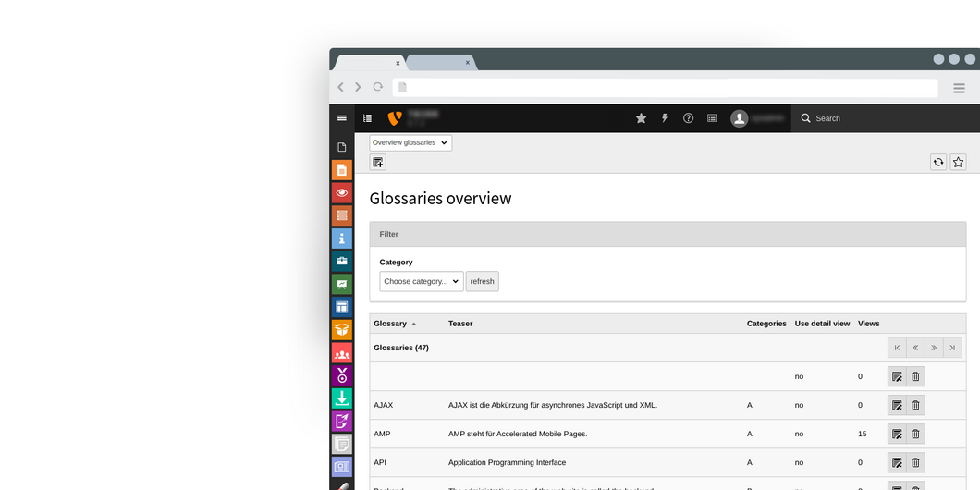The image size is (980, 490).
Task: Open the grey stacked notes module
Action: coord(342,444)
